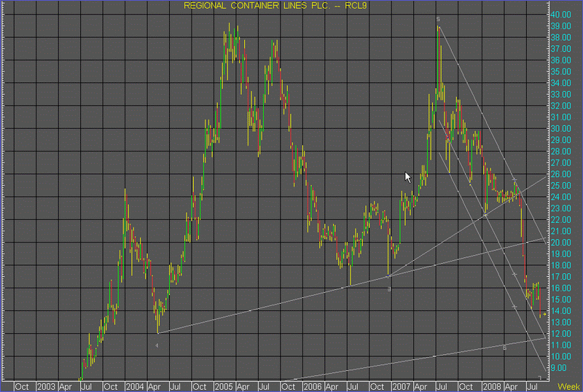Click the 23.00 price axis label
Image resolution: width=583 pixels, height=392 pixels.
(x=560, y=208)
